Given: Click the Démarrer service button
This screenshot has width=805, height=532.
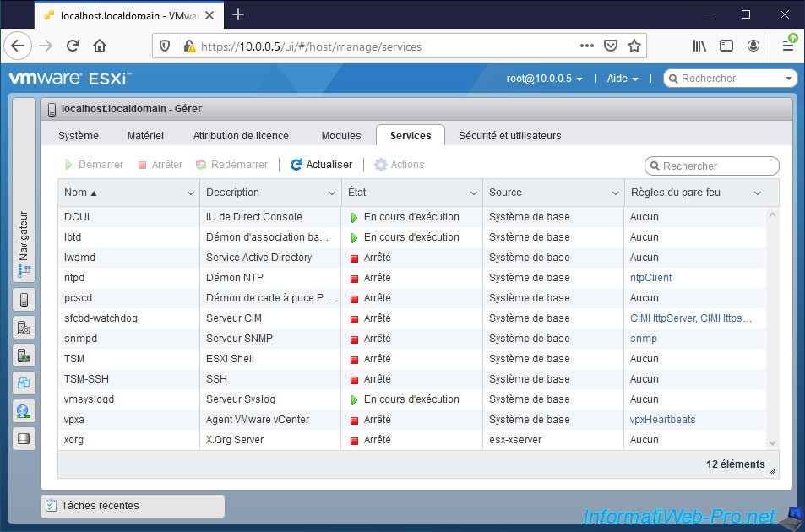Looking at the screenshot, I should pos(94,165).
